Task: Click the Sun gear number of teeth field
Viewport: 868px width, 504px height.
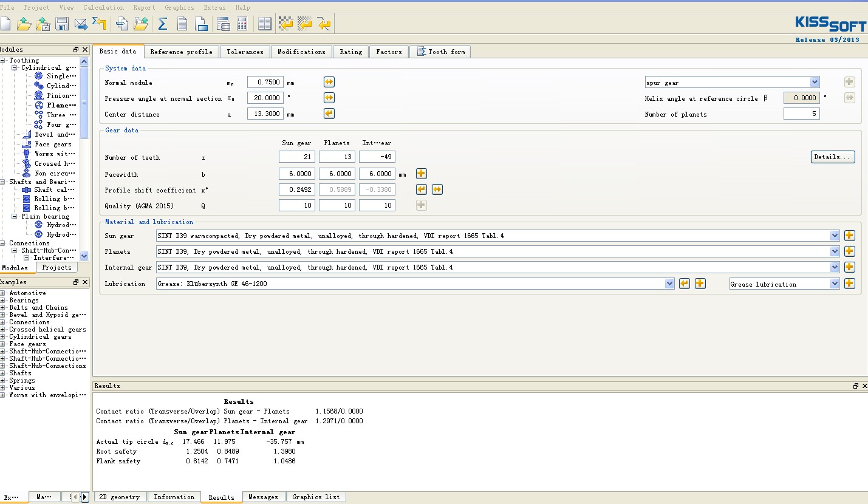Action: click(x=297, y=157)
